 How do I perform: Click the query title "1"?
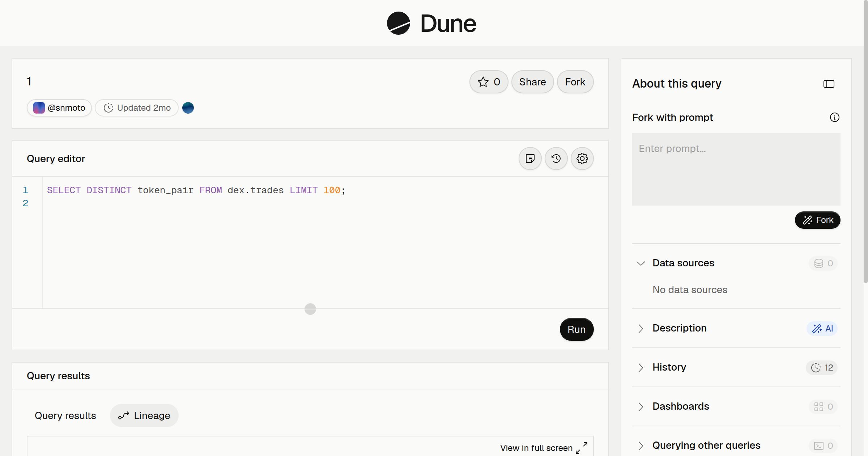(29, 81)
